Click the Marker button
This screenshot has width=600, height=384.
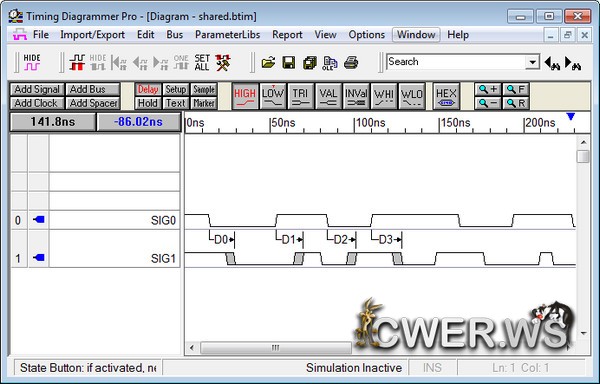[x=204, y=103]
